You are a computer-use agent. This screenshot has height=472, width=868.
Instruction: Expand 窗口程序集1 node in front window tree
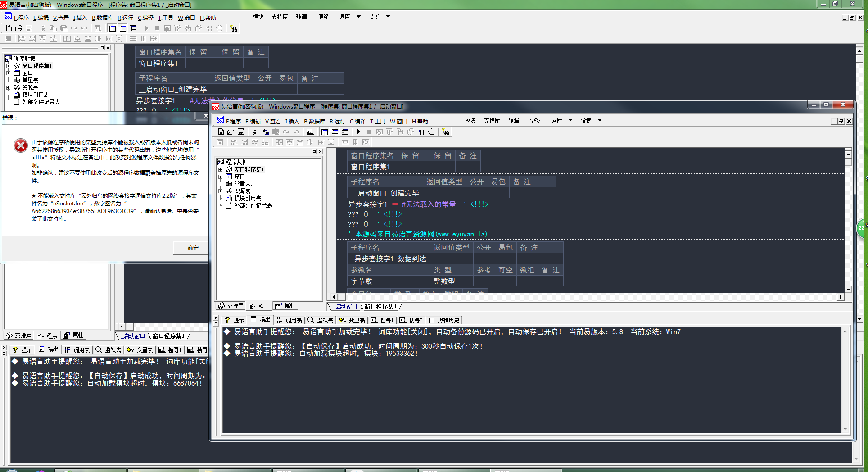coord(221,170)
